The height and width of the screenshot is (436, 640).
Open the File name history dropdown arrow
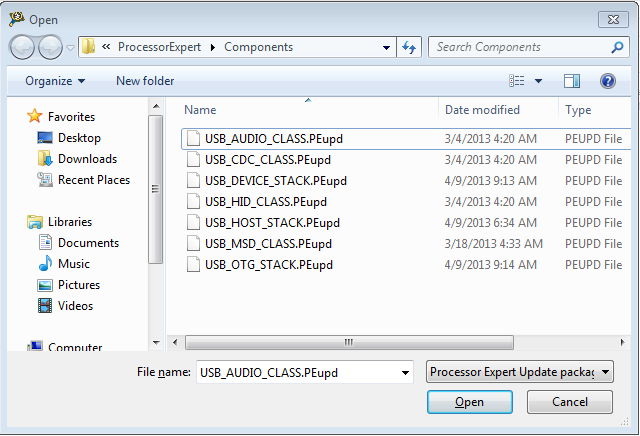coord(405,372)
